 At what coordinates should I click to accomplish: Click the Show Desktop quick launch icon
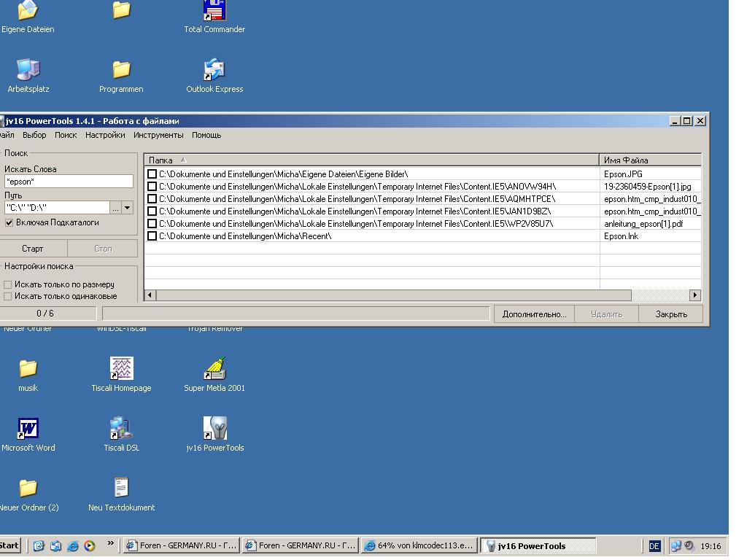coord(39,545)
